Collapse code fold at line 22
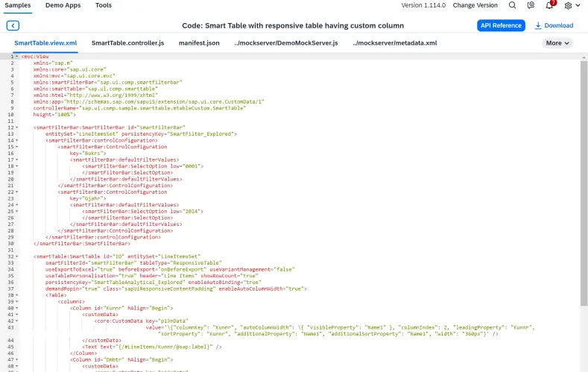 (x=17, y=192)
